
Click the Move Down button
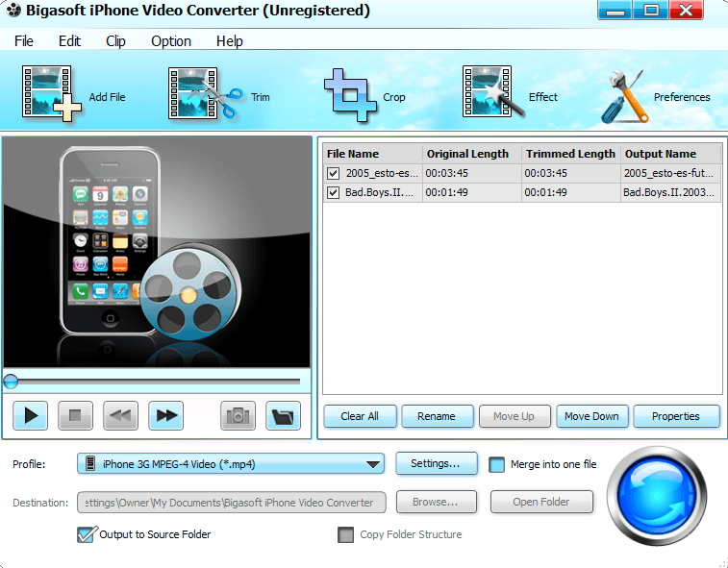point(591,416)
